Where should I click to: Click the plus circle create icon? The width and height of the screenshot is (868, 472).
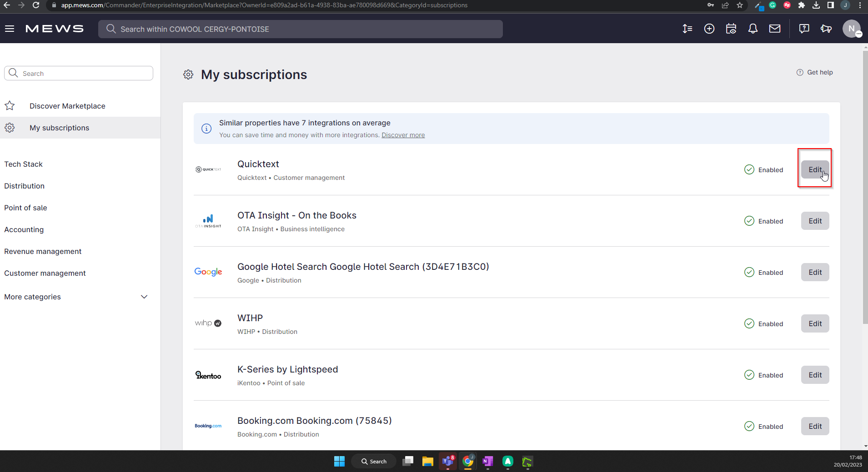[x=709, y=29]
